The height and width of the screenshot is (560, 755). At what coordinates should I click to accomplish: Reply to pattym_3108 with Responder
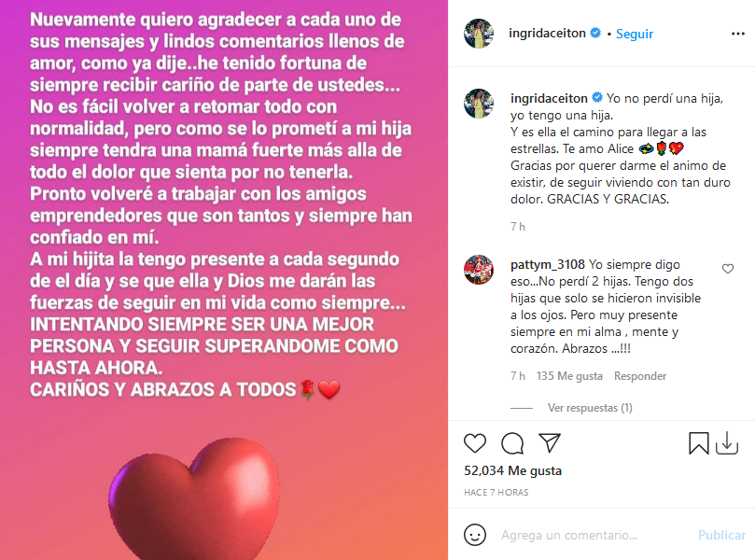(x=640, y=376)
